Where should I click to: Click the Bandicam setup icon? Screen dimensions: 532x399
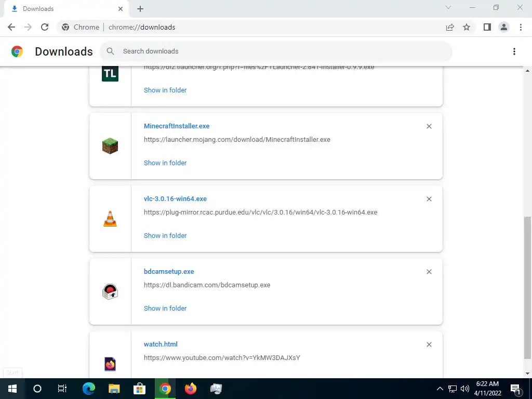[110, 291]
